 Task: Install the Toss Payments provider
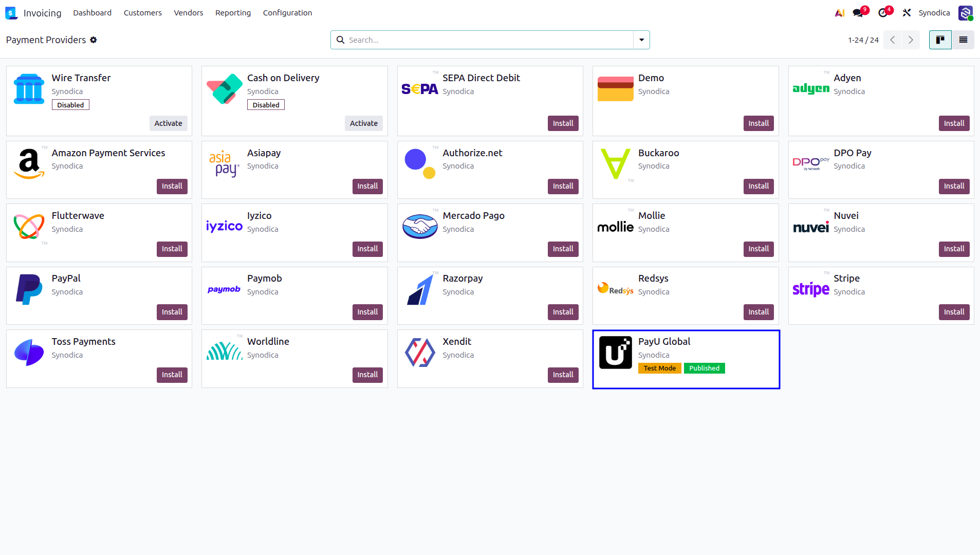click(x=172, y=375)
